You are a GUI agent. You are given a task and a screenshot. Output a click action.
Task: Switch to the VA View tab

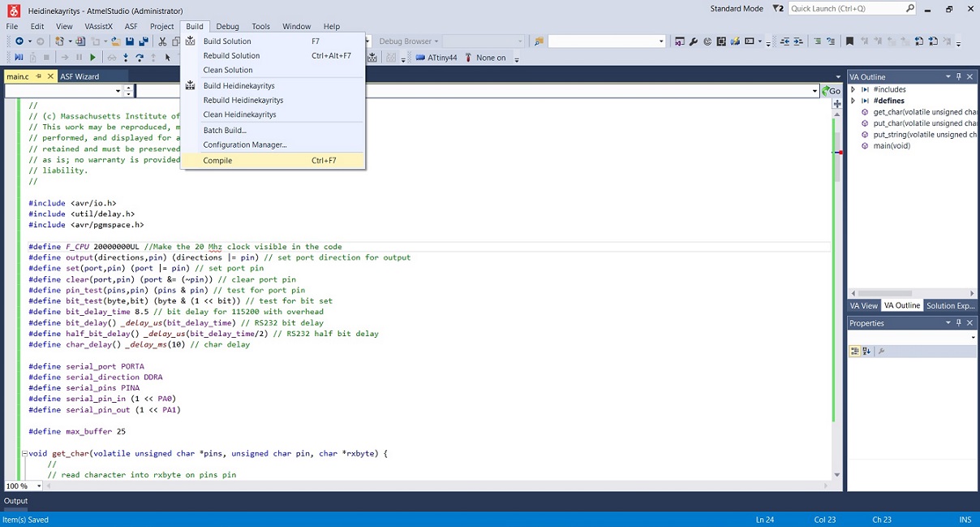click(x=863, y=305)
